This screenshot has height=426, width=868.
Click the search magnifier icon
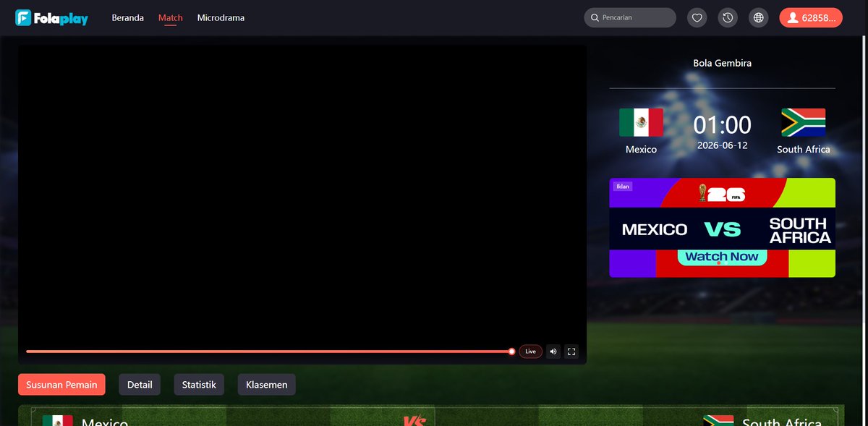(595, 17)
